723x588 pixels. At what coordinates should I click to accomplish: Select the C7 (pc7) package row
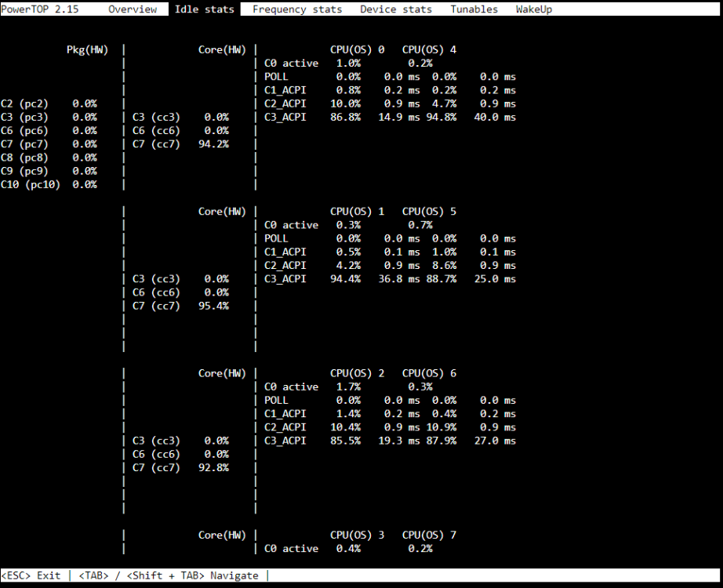pos(49,144)
